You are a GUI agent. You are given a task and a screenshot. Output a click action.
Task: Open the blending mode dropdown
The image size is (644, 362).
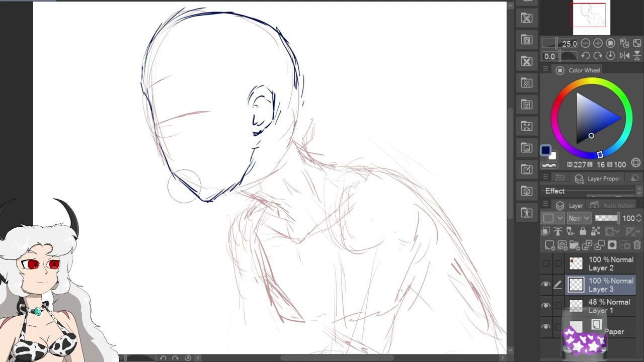[x=579, y=218]
